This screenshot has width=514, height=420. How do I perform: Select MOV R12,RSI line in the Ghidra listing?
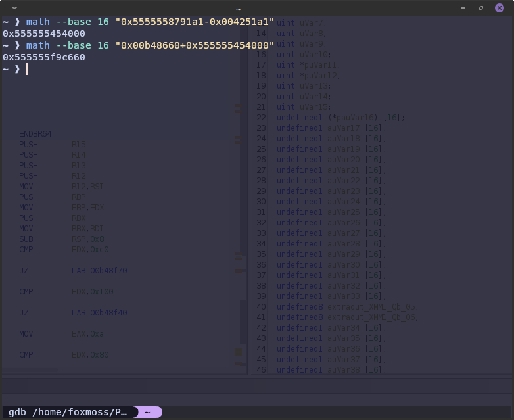coord(61,186)
